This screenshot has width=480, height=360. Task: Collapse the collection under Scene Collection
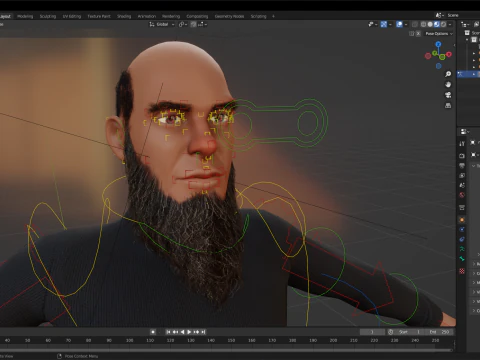[x=467, y=40]
